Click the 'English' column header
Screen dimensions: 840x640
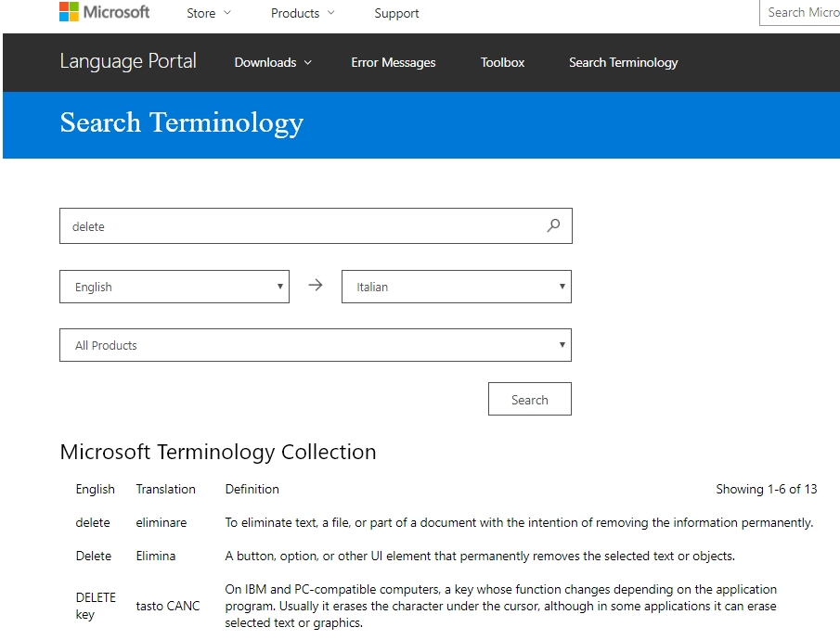coord(96,489)
